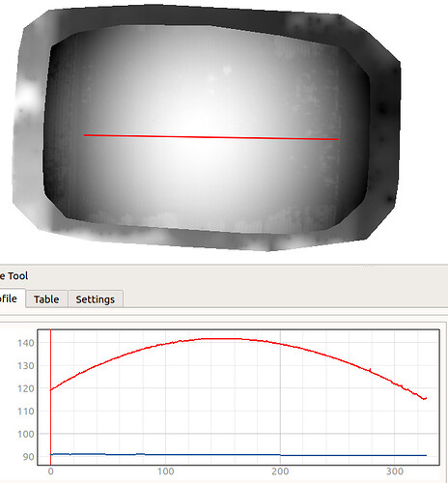Click the grey vertical gridline at 200

[280, 397]
